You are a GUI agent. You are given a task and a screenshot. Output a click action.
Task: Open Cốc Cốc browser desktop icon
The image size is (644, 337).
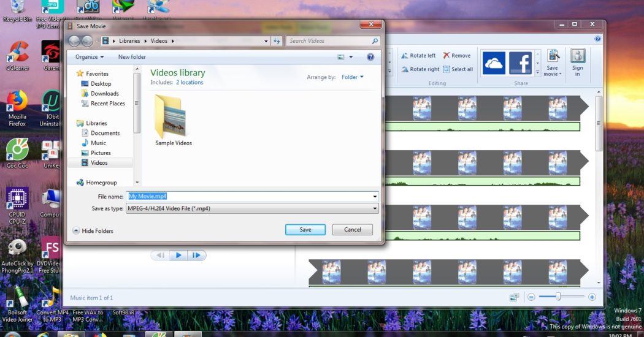tap(17, 154)
